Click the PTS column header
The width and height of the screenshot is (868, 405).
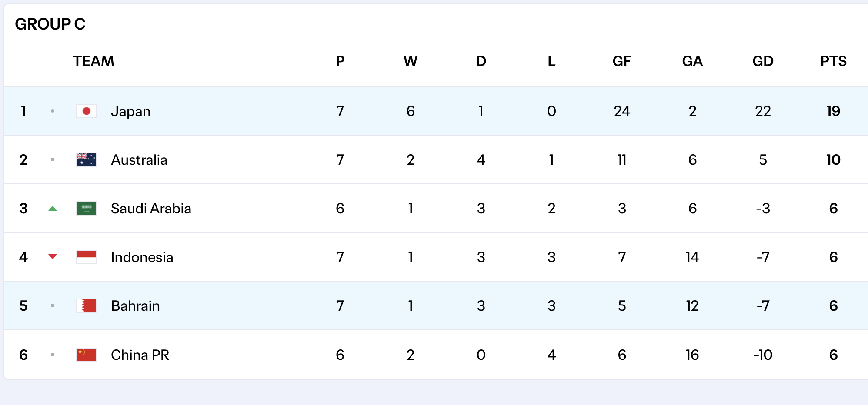(833, 61)
